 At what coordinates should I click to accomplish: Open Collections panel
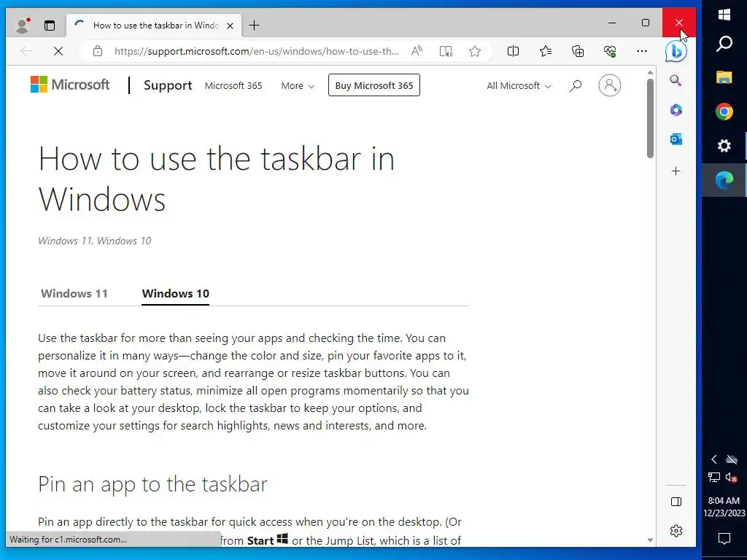tap(578, 51)
